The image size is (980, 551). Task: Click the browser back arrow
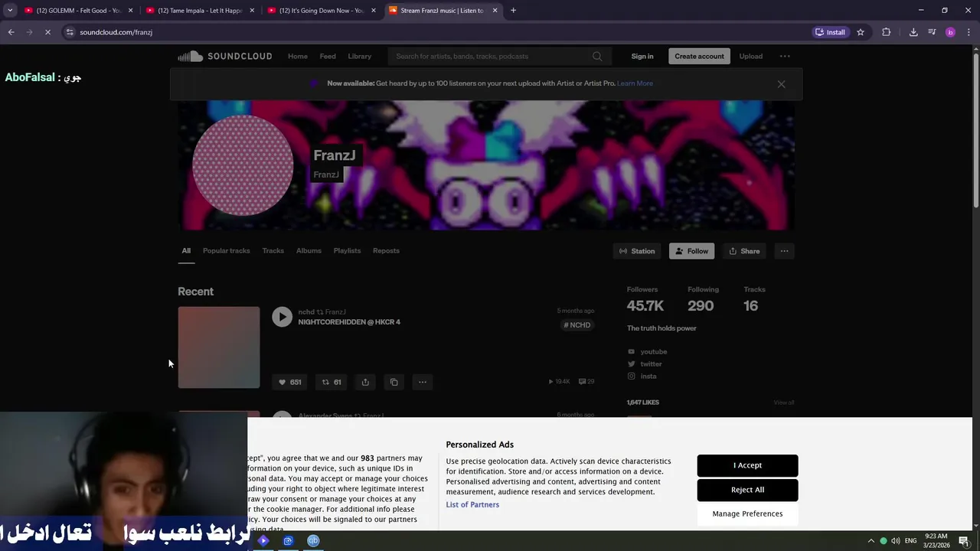[x=11, y=32]
